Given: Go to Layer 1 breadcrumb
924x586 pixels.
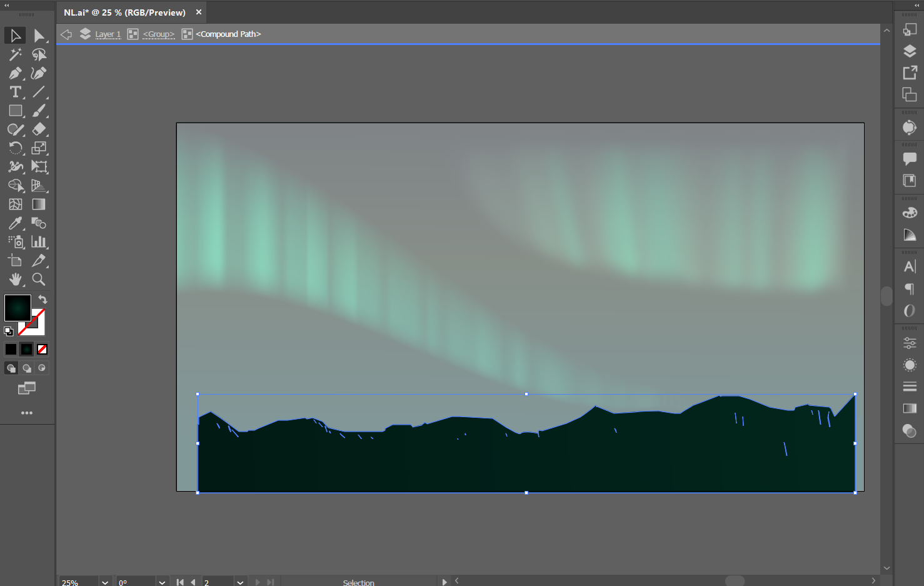Looking at the screenshot, I should tap(108, 34).
